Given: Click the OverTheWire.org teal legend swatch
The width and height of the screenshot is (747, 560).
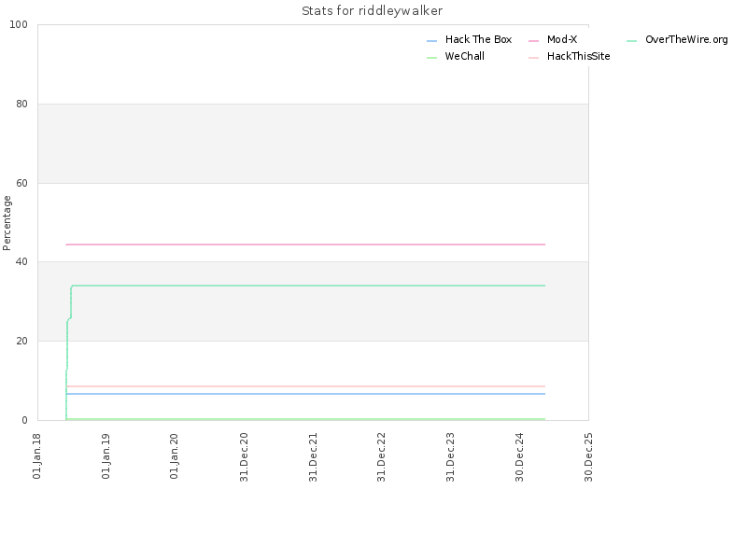Looking at the screenshot, I should pos(632,41).
